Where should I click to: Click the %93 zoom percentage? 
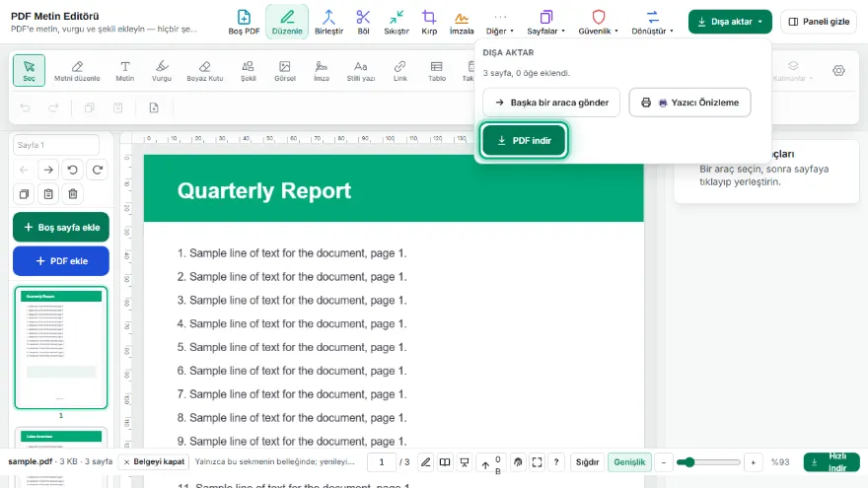[780, 462]
